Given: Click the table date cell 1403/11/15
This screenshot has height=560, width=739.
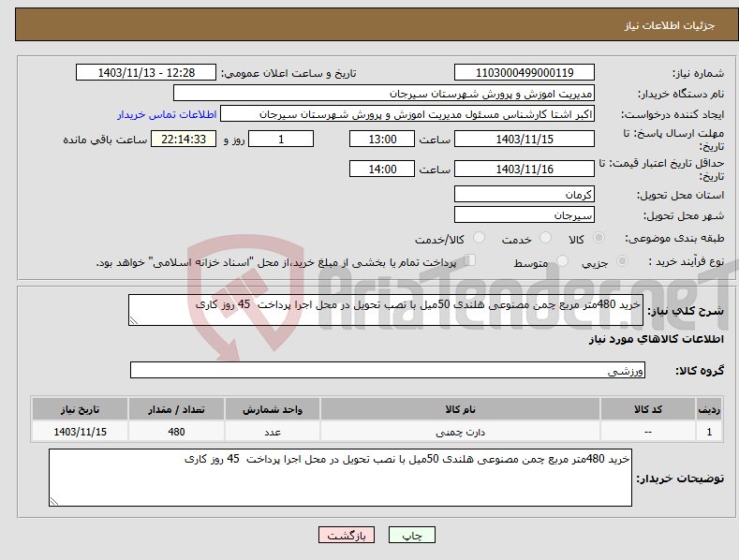Looking at the screenshot, I should 81,432.
